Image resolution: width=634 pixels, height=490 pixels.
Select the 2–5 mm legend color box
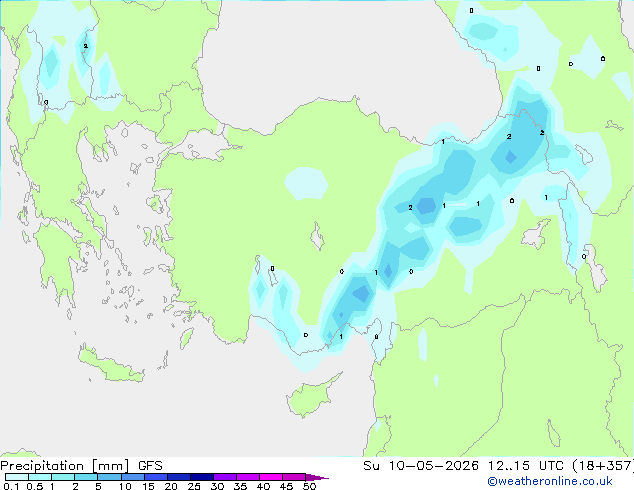tap(86, 477)
